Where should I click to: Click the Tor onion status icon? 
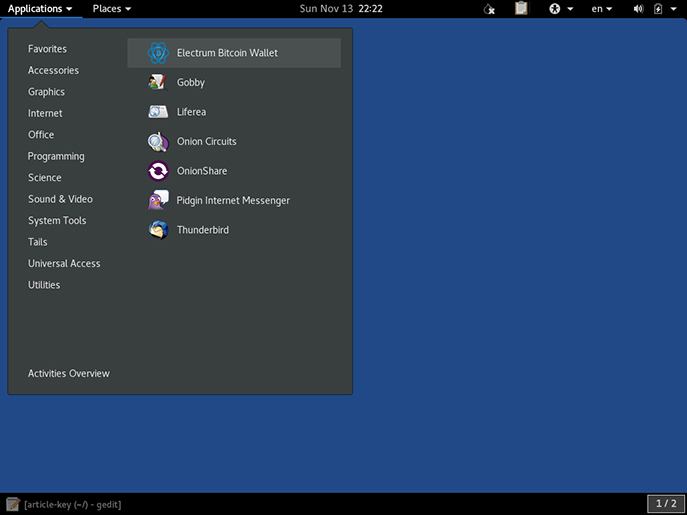coord(489,9)
